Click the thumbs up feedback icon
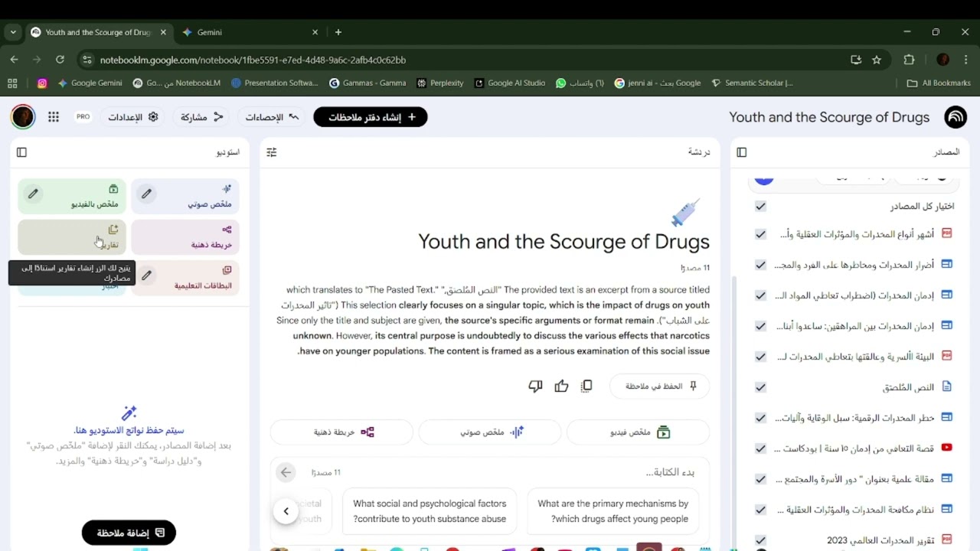The image size is (980, 551). click(561, 386)
